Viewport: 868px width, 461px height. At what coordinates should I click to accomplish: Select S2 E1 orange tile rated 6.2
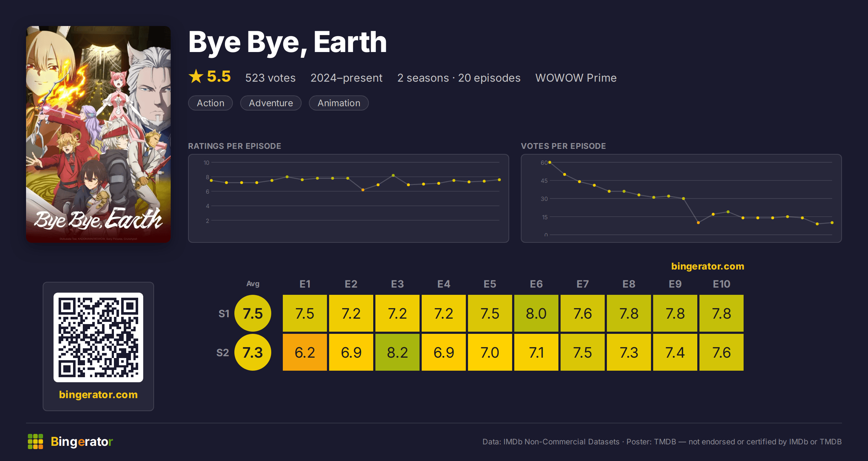[305, 352]
